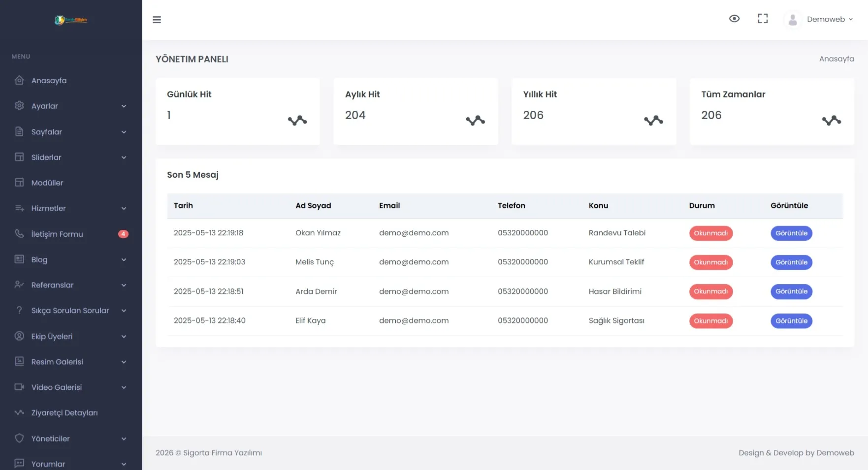
Task: Click the Modüller icon in sidebar
Action: click(x=19, y=183)
